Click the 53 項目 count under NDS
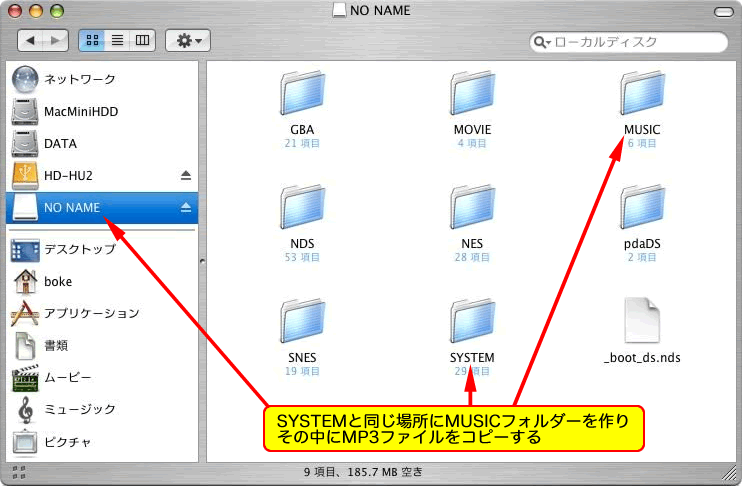This screenshot has width=742, height=486. (302, 257)
